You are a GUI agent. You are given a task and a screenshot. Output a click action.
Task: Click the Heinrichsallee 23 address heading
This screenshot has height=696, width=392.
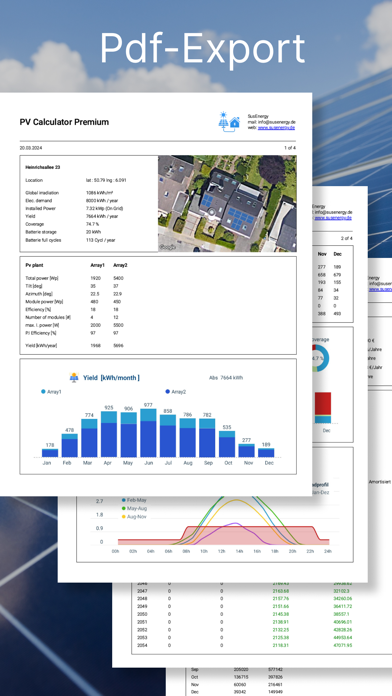pyautogui.click(x=43, y=167)
